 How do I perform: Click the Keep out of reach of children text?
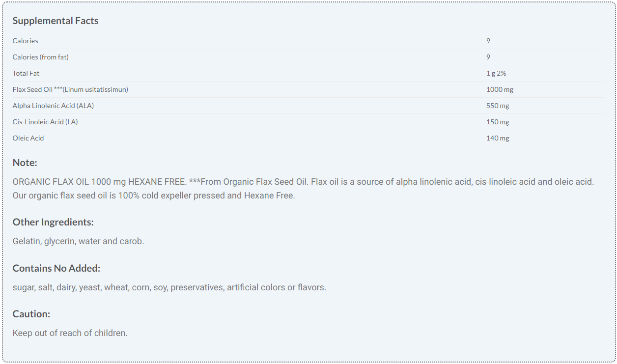[70, 333]
